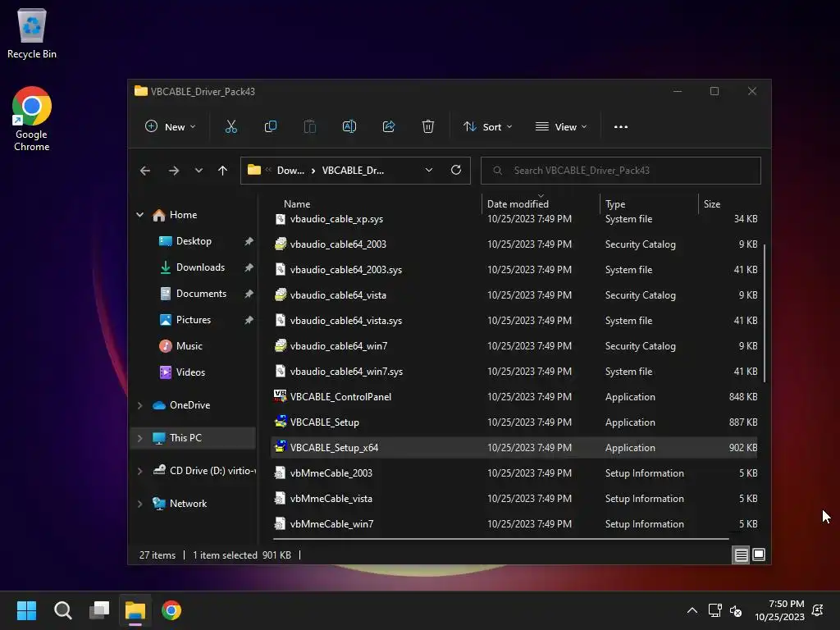
Task: Expand the CD Drive (D:) node
Action: click(x=139, y=471)
